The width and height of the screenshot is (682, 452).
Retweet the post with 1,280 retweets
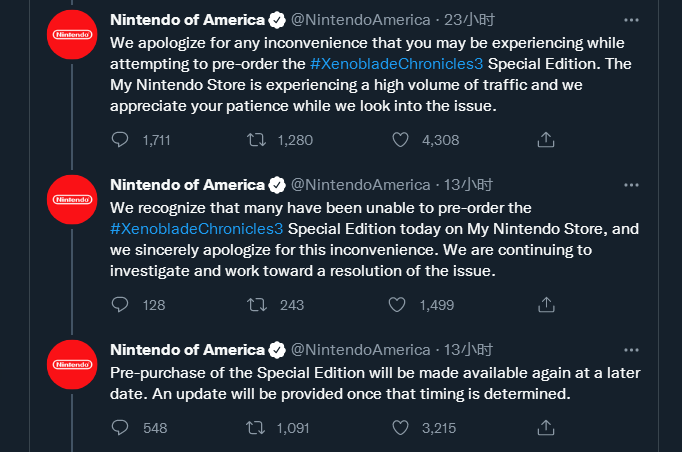256,140
